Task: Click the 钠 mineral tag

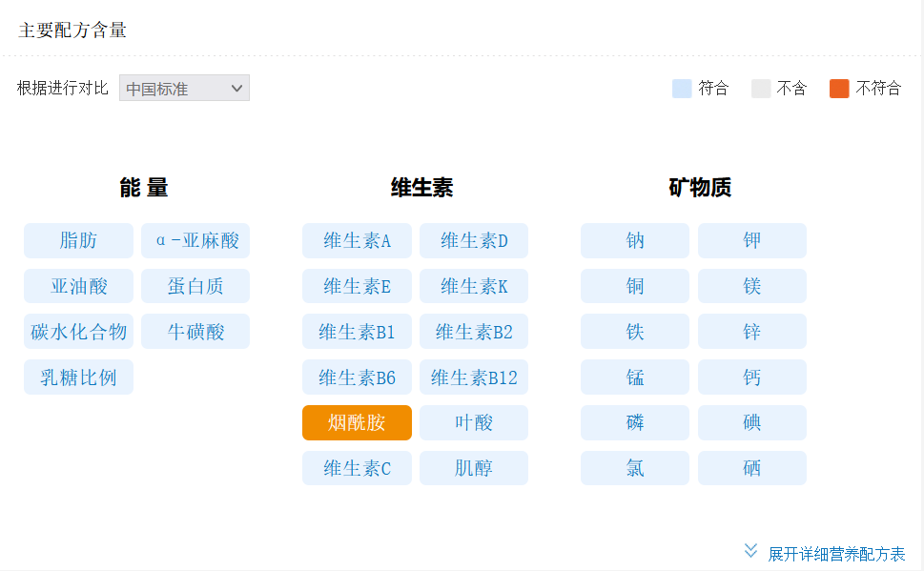Action: point(635,240)
